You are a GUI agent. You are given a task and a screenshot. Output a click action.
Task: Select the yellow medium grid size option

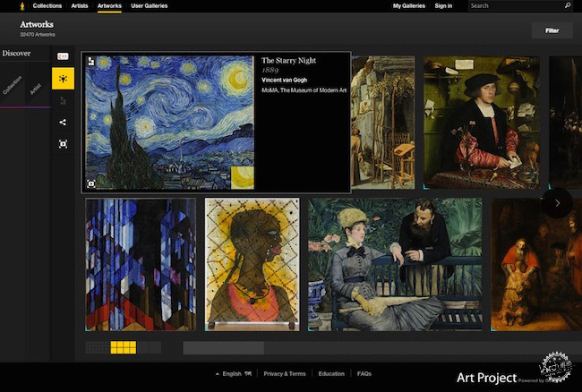[x=124, y=347]
